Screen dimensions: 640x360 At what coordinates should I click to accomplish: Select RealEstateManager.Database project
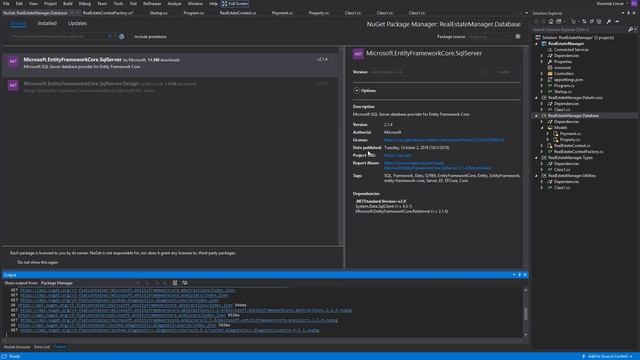pyautogui.click(x=573, y=116)
